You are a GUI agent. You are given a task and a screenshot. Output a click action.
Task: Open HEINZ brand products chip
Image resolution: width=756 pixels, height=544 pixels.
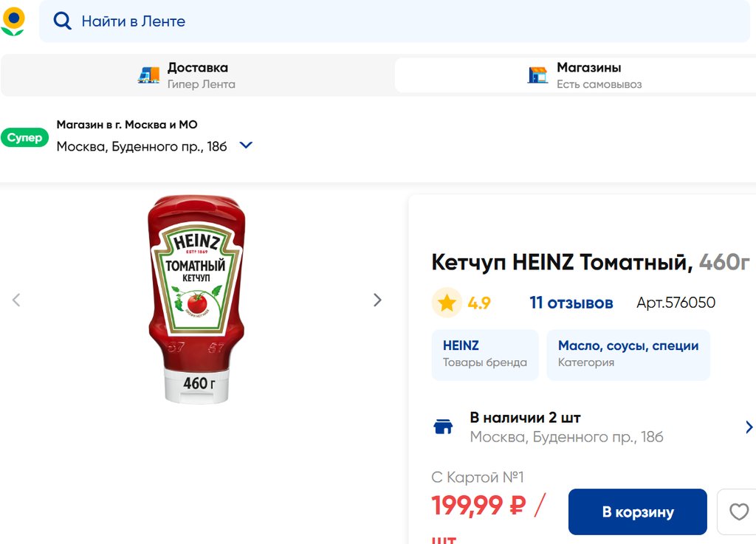click(x=484, y=354)
